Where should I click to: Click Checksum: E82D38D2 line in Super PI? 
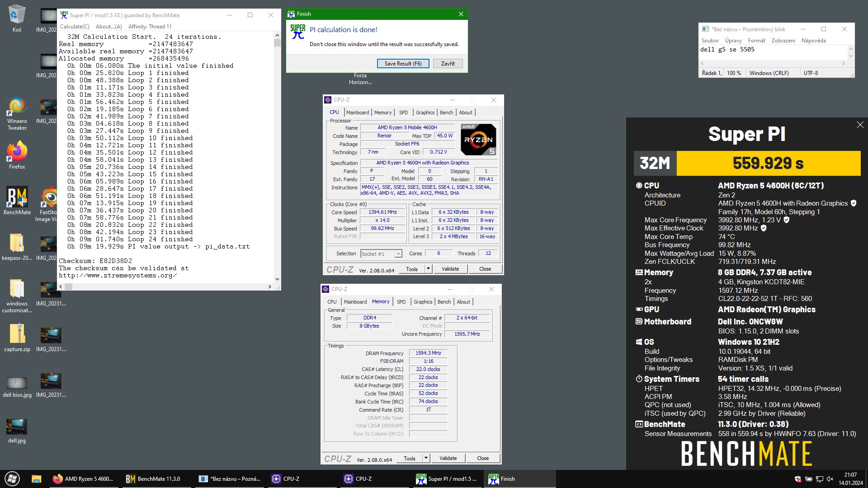95,261
